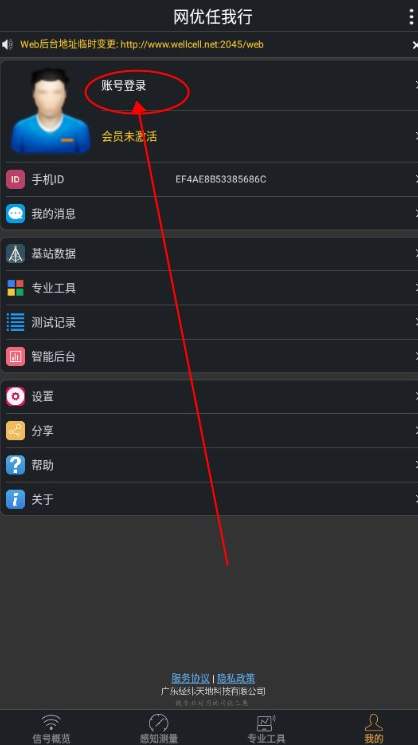Open 设置 settings entry

click(x=209, y=396)
